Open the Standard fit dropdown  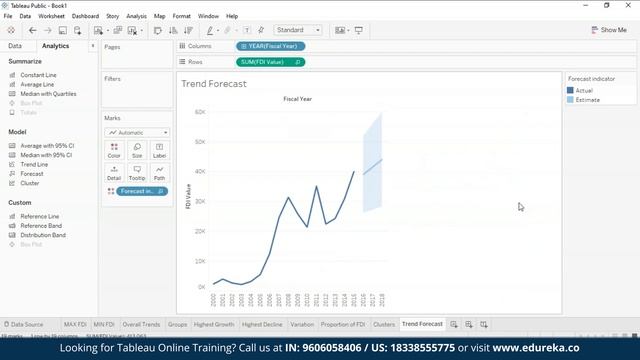click(298, 30)
